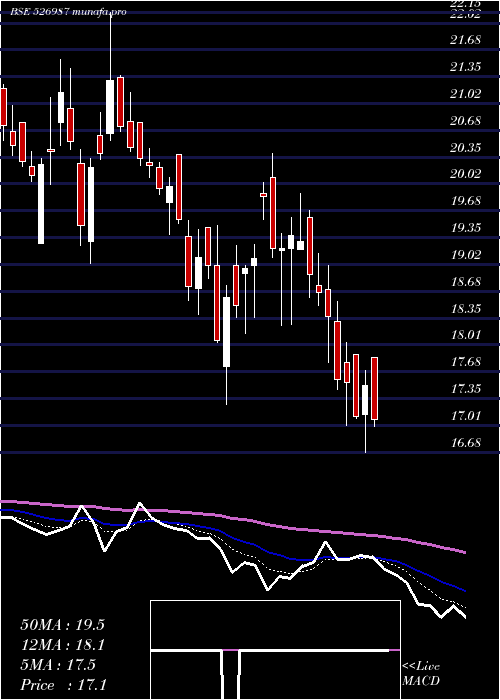
Task: Click the 21.68 price axis label
Action: 466,41
